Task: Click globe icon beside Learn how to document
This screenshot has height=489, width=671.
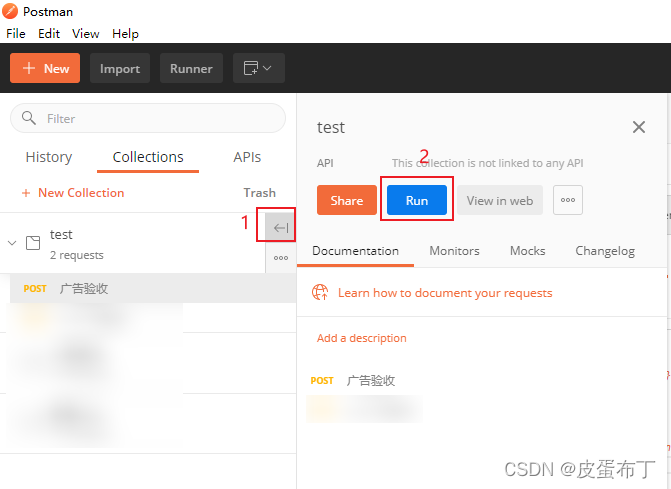Action: [320, 293]
